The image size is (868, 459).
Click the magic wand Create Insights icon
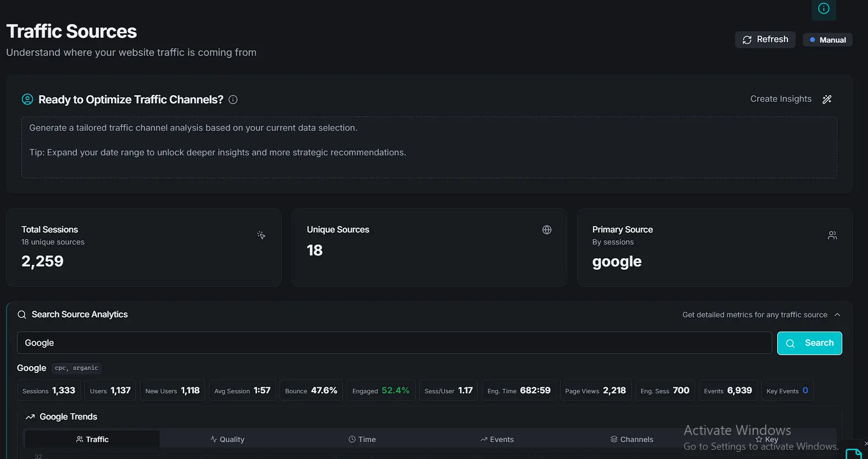pyautogui.click(x=826, y=99)
